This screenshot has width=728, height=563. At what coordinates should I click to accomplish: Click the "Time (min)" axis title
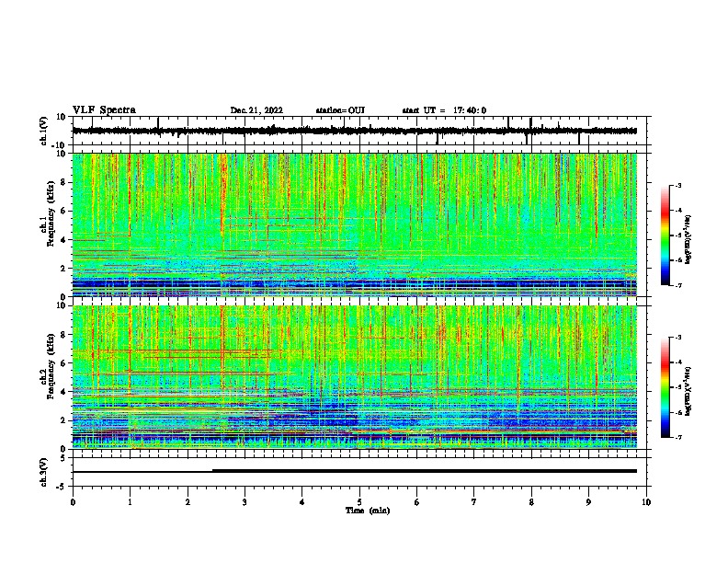pyautogui.click(x=368, y=511)
